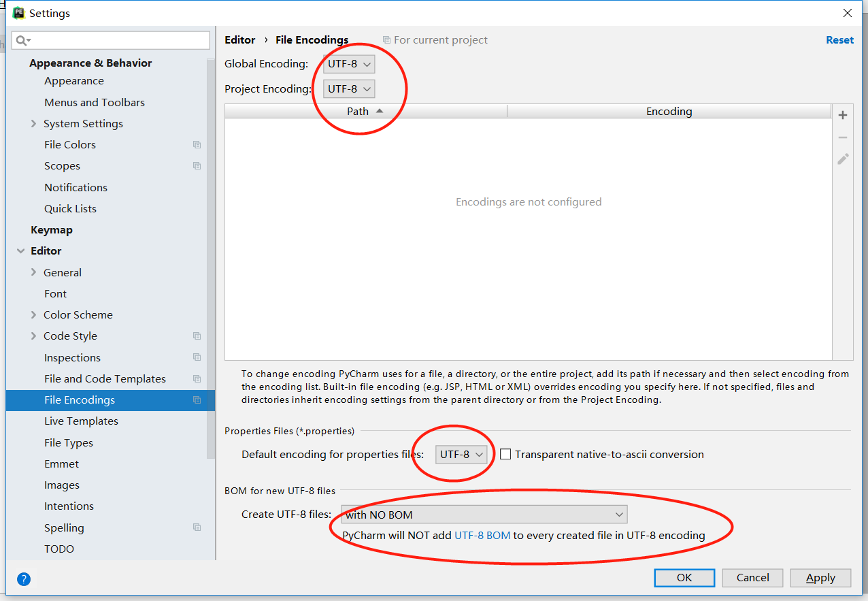Click the project-level icon beside File Colors
The width and height of the screenshot is (868, 601).
click(197, 145)
